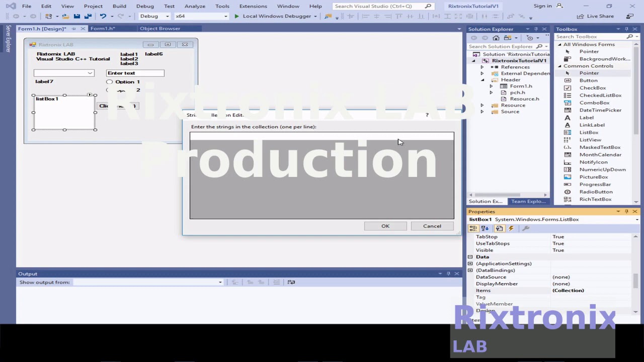Click the Properties page icon in Properties panel
The height and width of the screenshot is (362, 644).
(499, 228)
